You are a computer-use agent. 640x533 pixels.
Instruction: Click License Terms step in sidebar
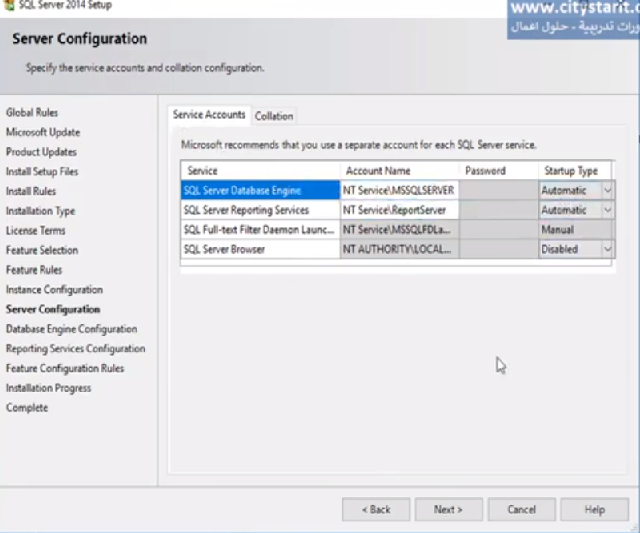coord(36,231)
